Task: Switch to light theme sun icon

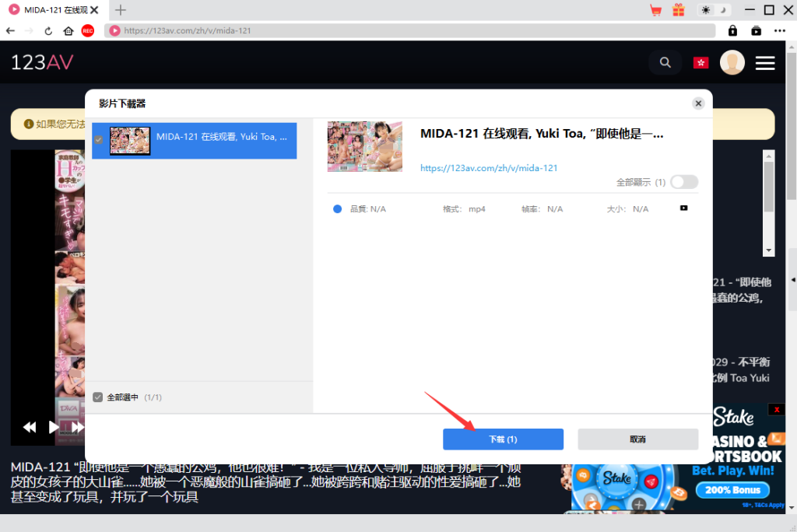Action: [705, 10]
